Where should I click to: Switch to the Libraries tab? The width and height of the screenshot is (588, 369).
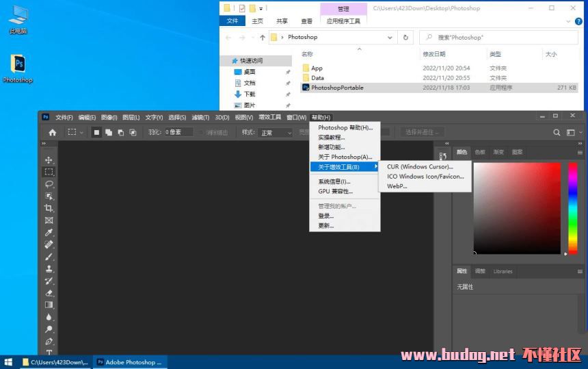click(503, 271)
